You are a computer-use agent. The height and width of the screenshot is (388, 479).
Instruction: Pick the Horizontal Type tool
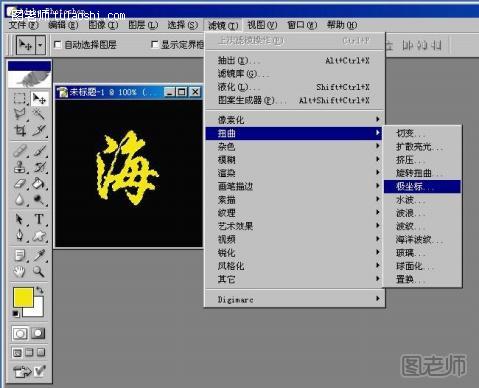39,219
